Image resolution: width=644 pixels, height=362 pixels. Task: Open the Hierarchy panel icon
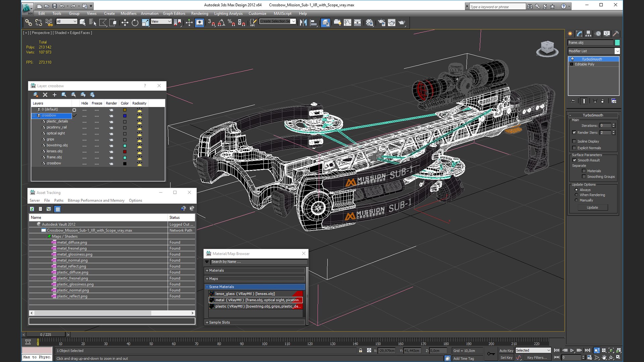coord(588,34)
